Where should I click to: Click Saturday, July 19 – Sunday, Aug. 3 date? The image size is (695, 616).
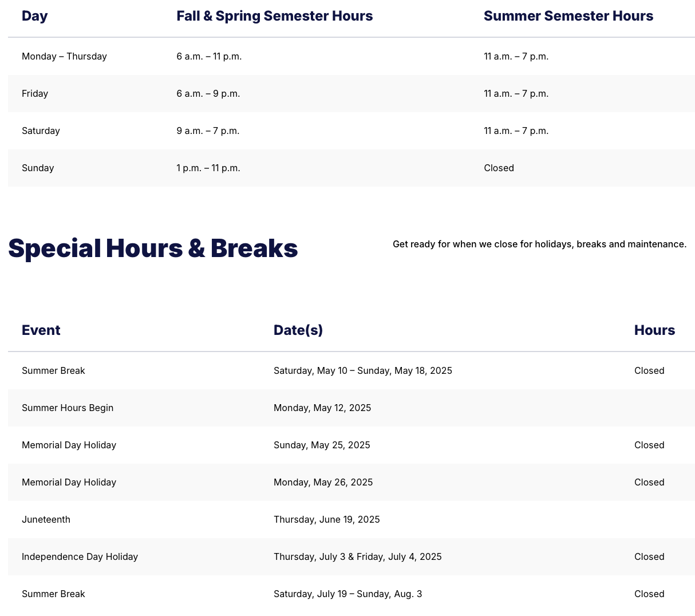tap(347, 594)
